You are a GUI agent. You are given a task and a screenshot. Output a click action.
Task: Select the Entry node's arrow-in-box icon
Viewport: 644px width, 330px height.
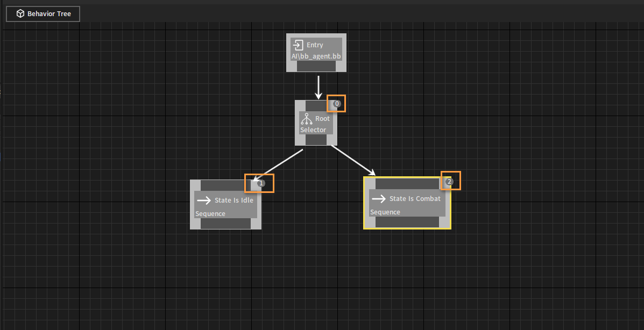(298, 45)
